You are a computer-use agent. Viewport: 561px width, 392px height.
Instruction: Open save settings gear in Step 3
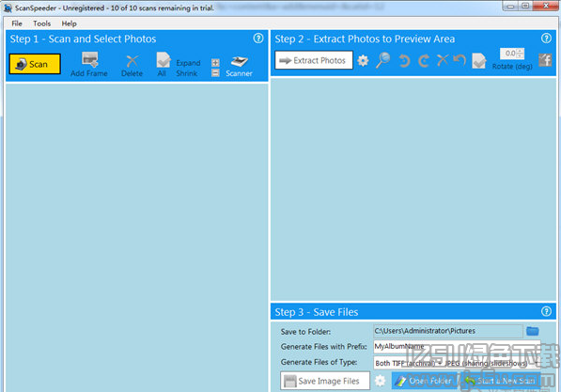click(380, 381)
